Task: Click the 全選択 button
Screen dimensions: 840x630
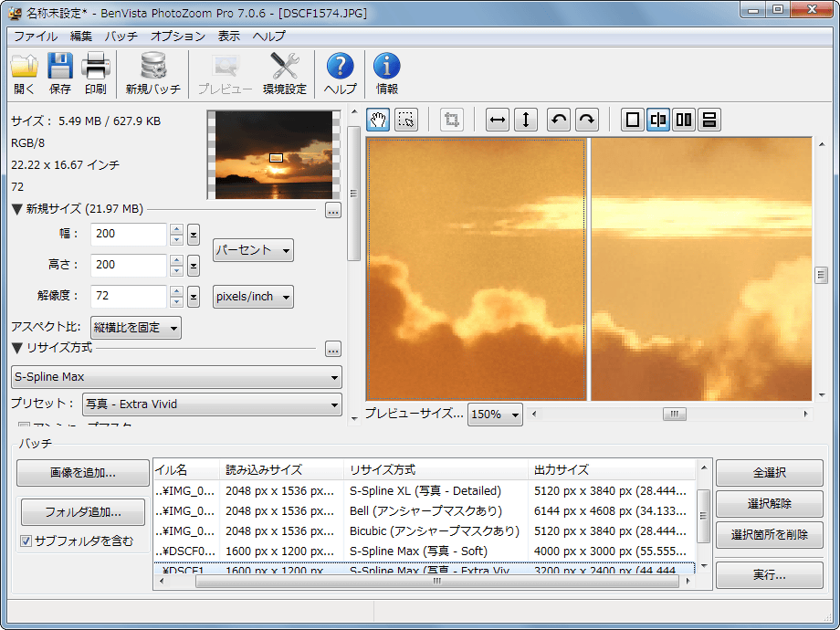Action: pos(770,473)
